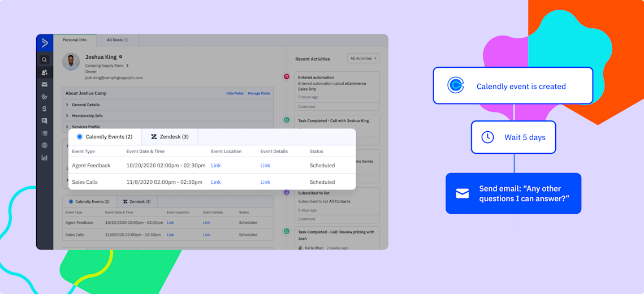The width and height of the screenshot is (644, 294).
Task: Open Lists via the sidebar list icon
Action: click(x=44, y=133)
